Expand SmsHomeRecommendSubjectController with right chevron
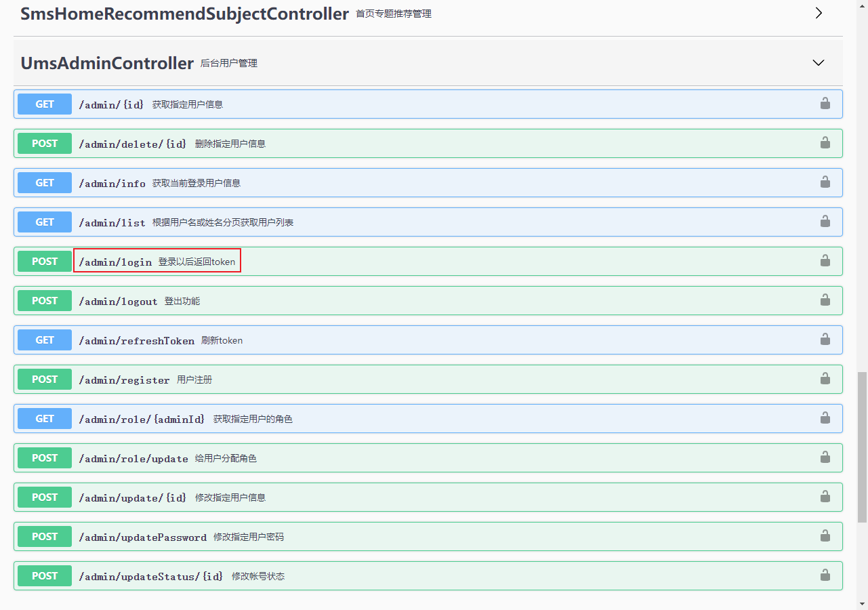This screenshot has height=610, width=868. (819, 13)
